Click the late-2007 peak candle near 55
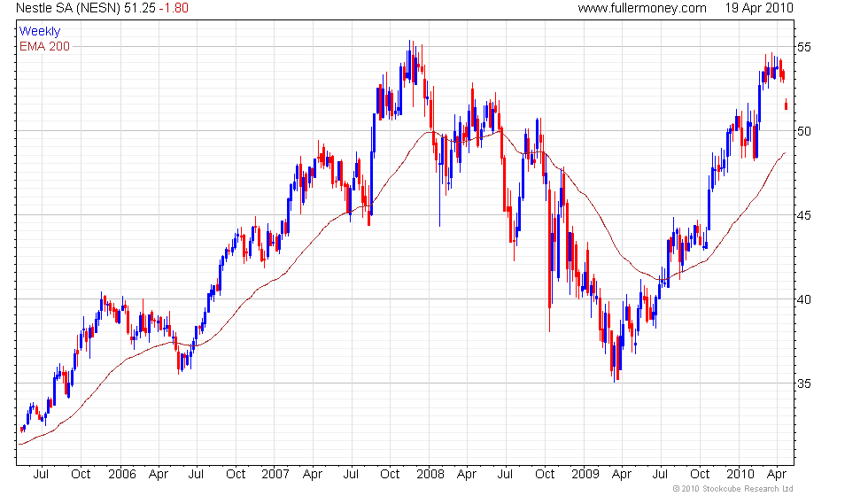 tap(409, 61)
